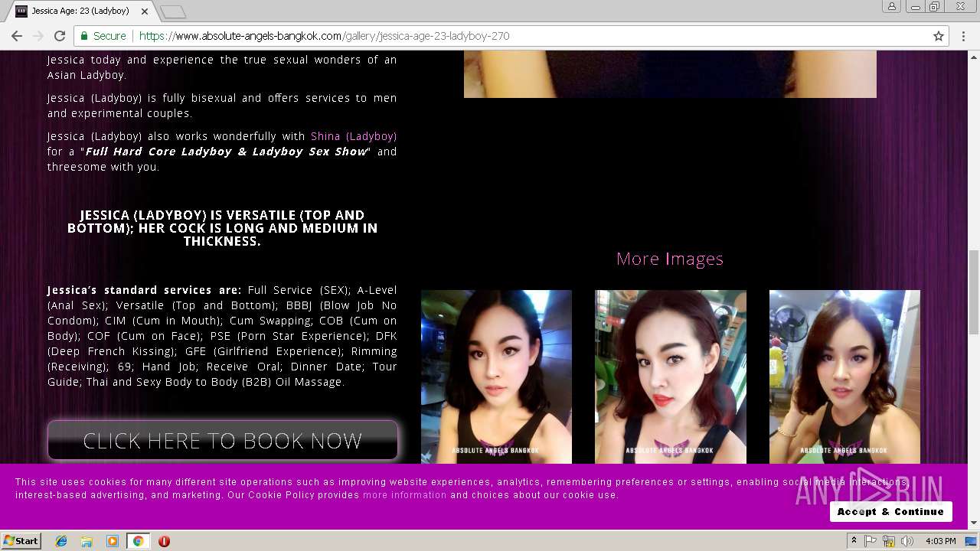Viewport: 980px width, 551px height.
Task: Select the Jessica Age: 23 browser tab
Action: 80,11
